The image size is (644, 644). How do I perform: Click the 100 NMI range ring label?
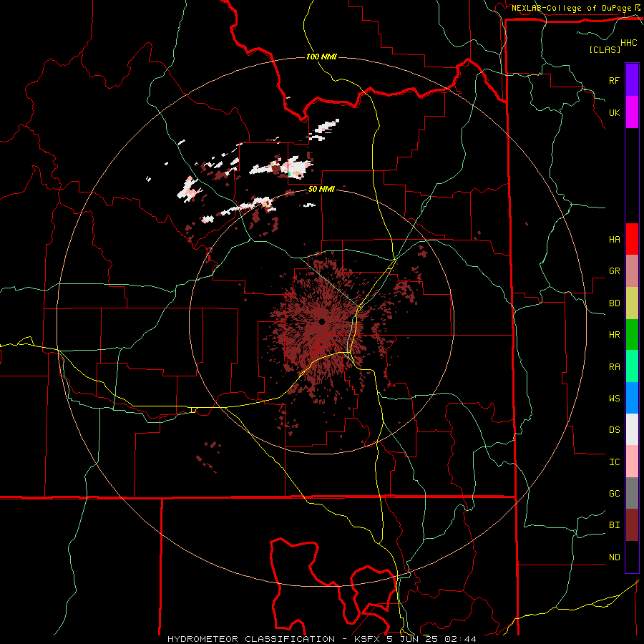point(321,57)
